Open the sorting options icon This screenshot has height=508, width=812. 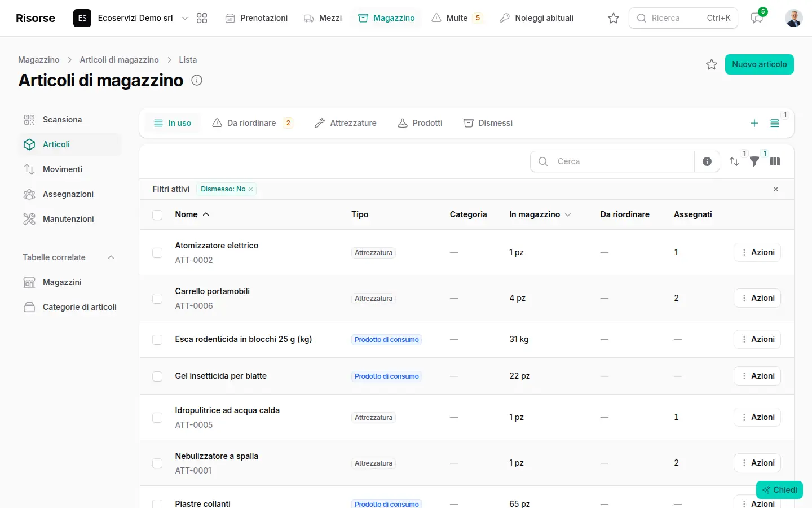(x=734, y=161)
